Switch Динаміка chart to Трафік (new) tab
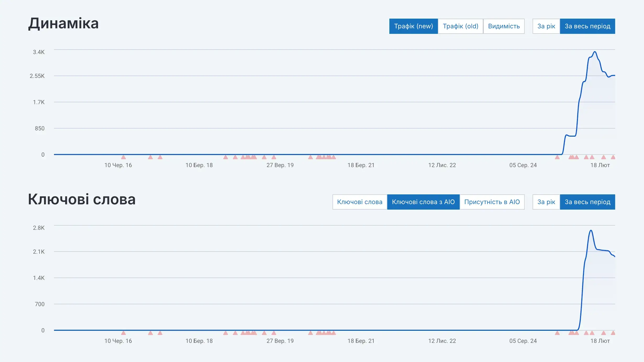The width and height of the screenshot is (644, 362). click(413, 26)
